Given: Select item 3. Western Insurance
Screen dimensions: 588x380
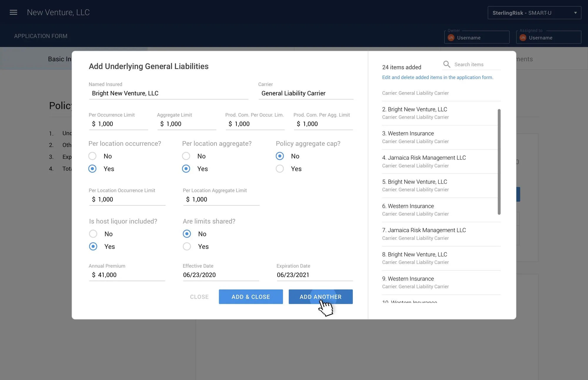Looking at the screenshot, I should 440,137.
